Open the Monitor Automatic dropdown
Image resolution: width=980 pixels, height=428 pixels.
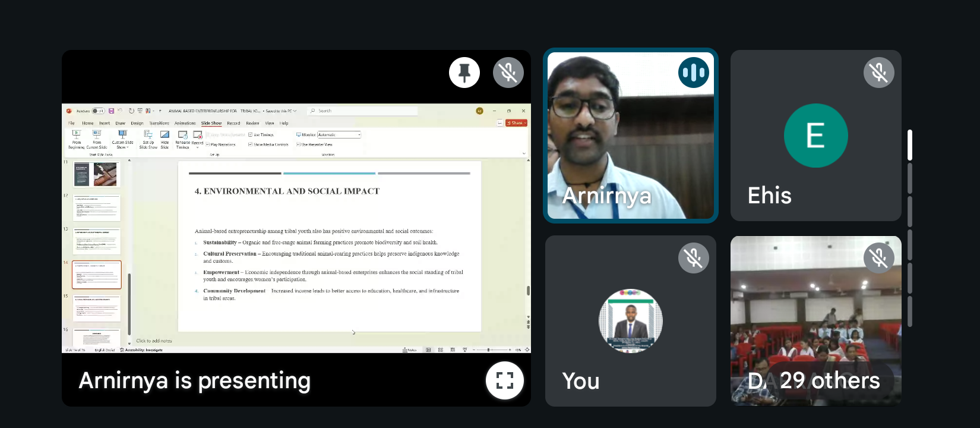point(339,135)
